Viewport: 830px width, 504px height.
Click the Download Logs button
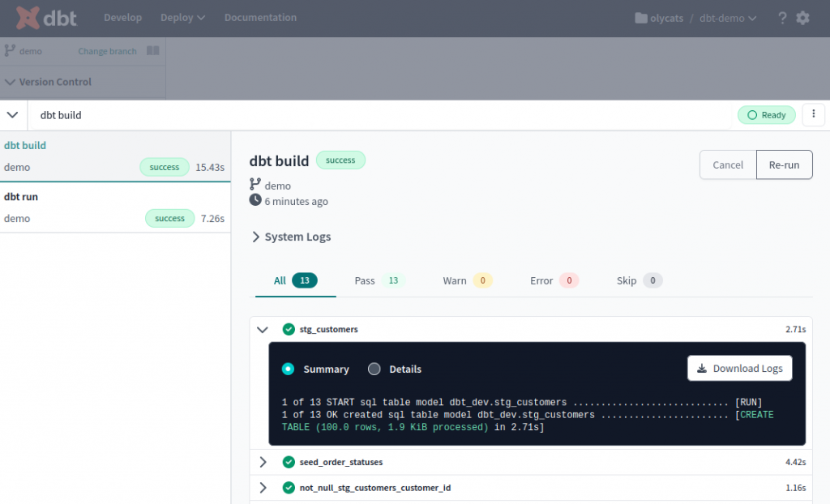(x=739, y=368)
